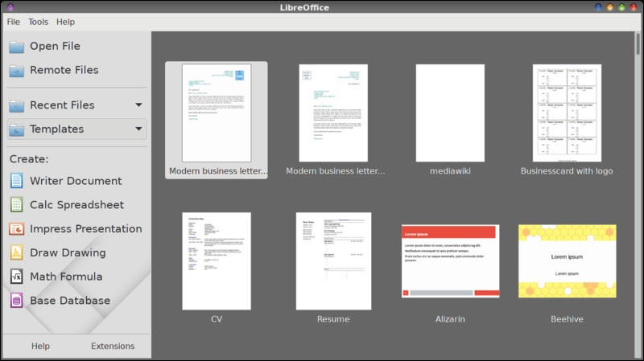Click the Base Database icon
644x361 pixels.
[16, 301]
